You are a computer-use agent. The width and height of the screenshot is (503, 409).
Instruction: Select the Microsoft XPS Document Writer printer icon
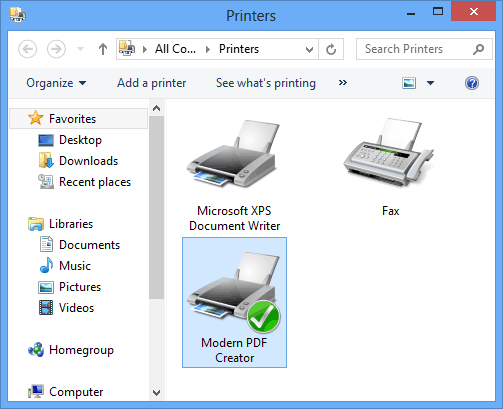tap(233, 153)
